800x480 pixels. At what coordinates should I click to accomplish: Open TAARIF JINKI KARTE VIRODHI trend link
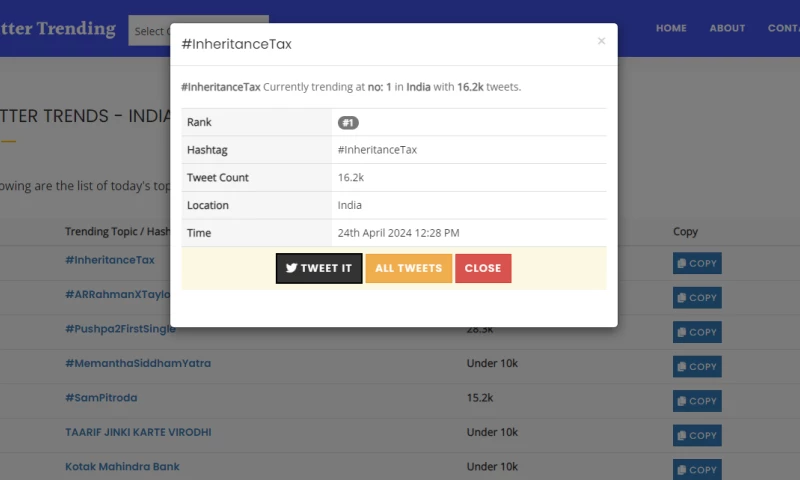(138, 432)
